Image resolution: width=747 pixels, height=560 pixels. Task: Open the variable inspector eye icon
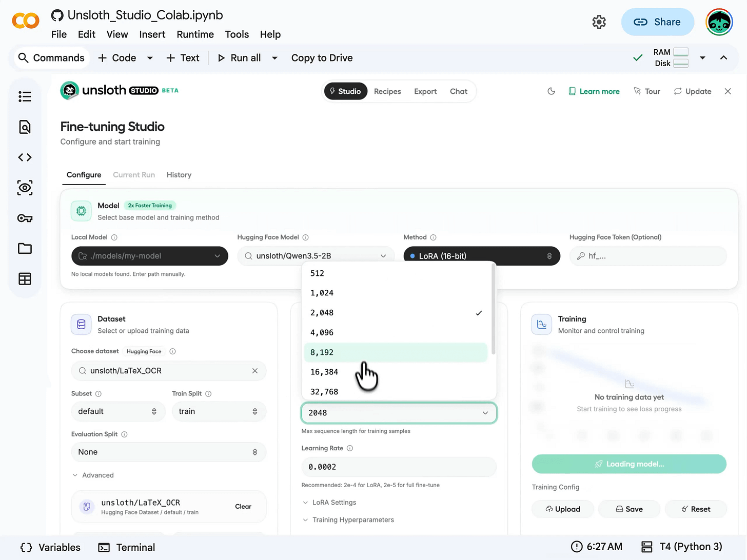pyautogui.click(x=25, y=188)
